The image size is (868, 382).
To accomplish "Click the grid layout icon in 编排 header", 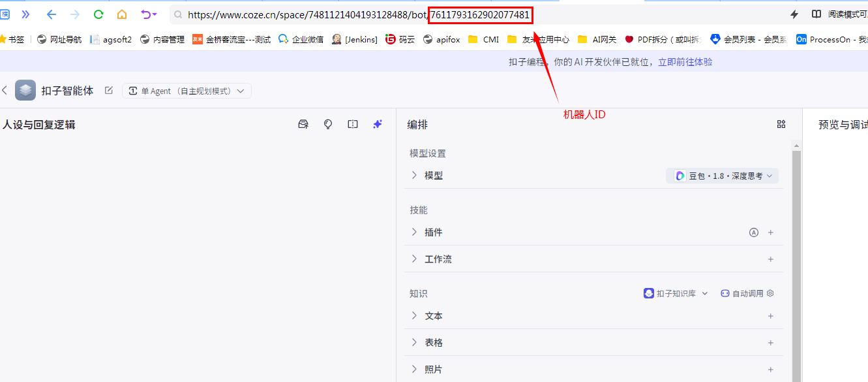I will [x=781, y=124].
